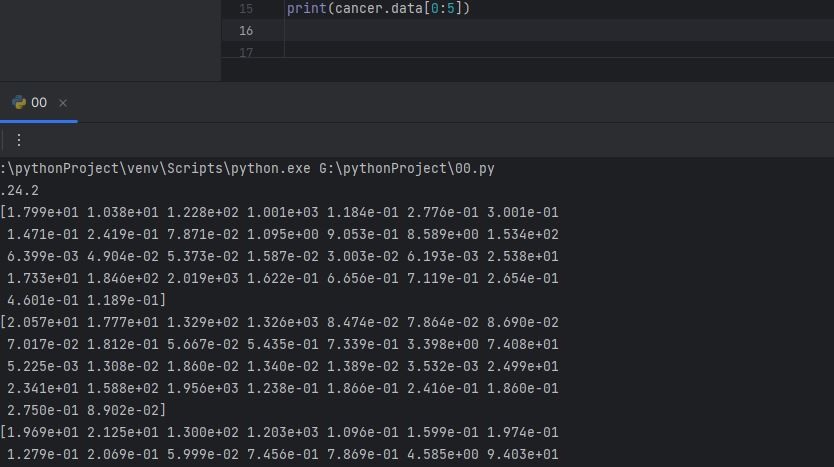Click the value 1.974e-01 in output
The image size is (834, 467).
tap(523, 432)
